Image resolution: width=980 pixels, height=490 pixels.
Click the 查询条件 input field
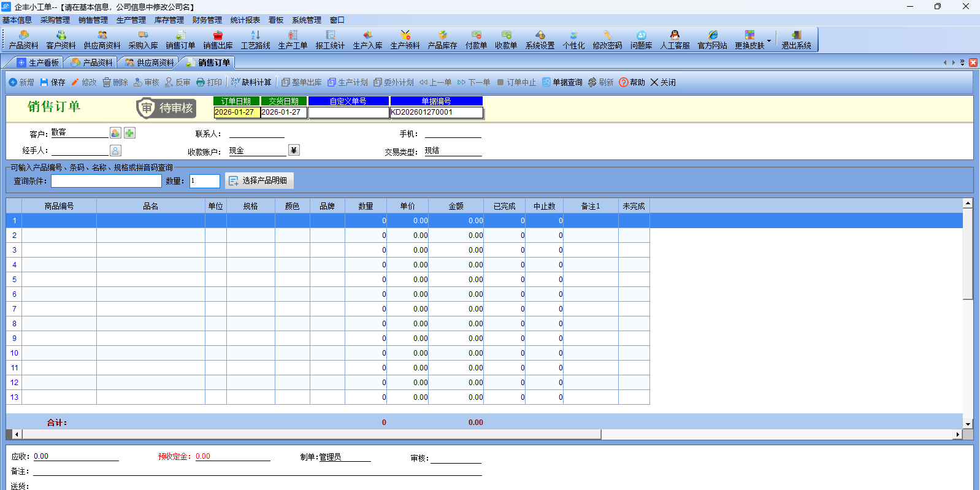106,181
